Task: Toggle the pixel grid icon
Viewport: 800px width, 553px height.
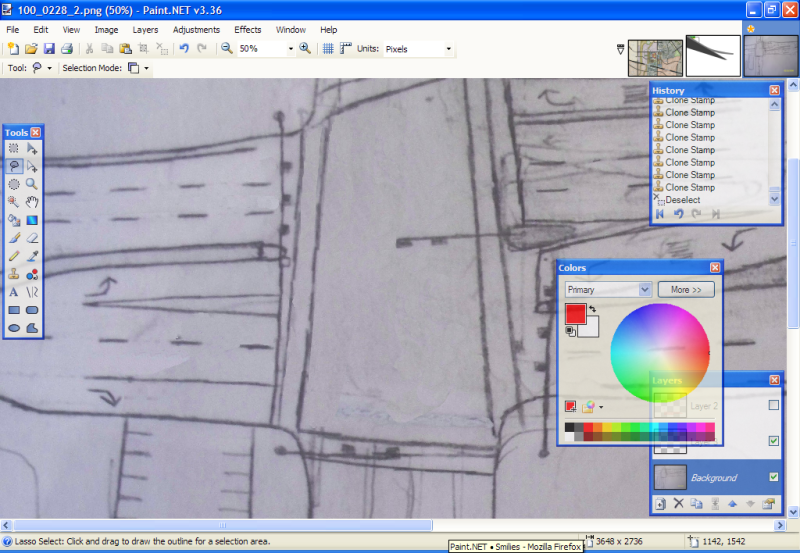Action: [x=328, y=49]
